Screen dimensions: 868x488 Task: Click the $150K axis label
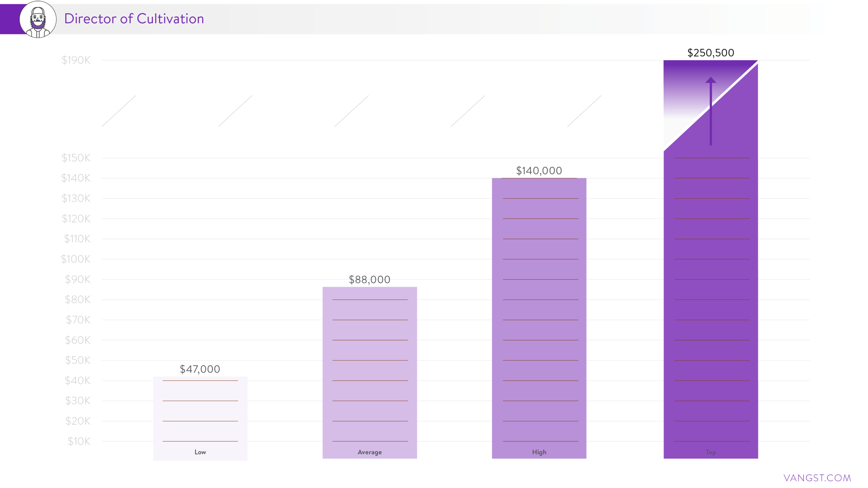(x=76, y=158)
